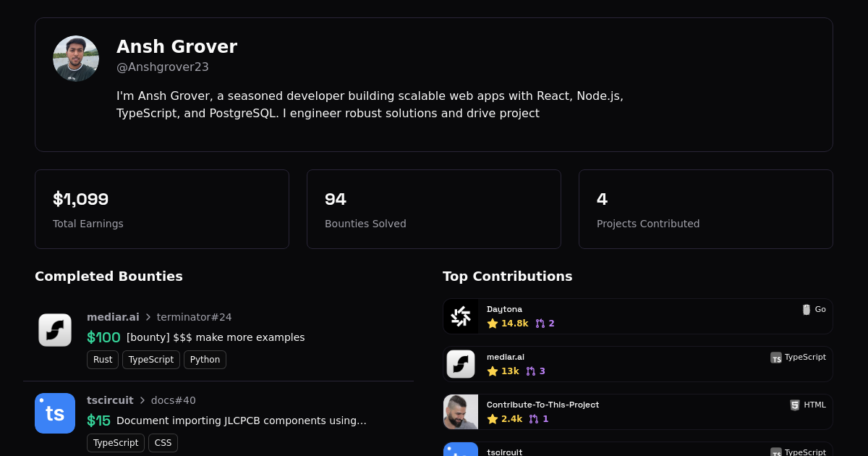Click the mediar.ai logo in Top Contributions

[461, 364]
